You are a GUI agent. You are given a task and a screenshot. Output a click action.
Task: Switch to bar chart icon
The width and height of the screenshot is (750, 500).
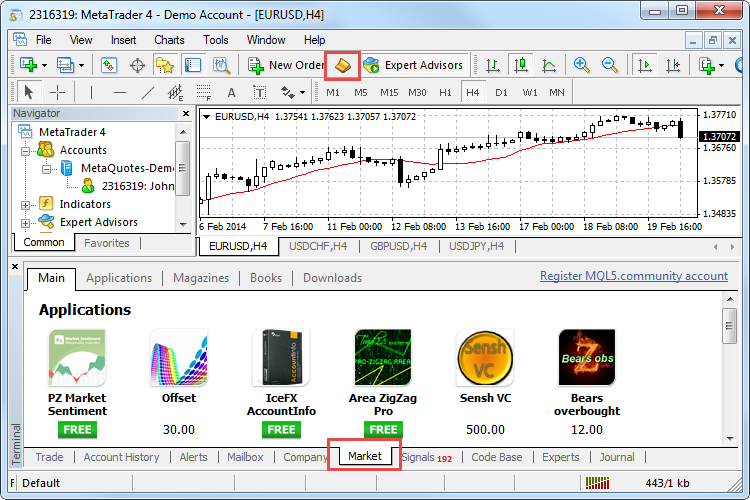(493, 65)
